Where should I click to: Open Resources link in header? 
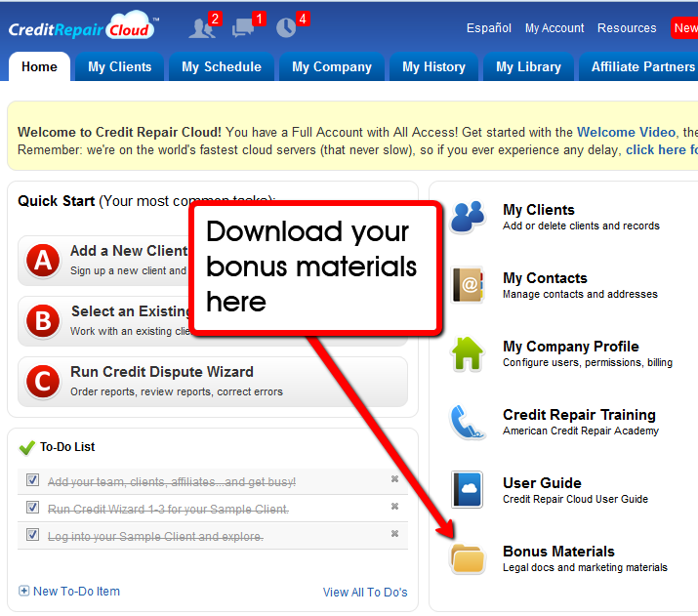pyautogui.click(x=627, y=28)
